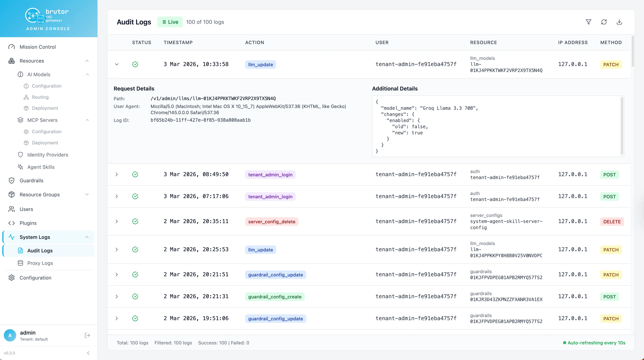Screen dimensions: 644x360
Task: Open AI Models Deployment page
Action: coord(45,108)
